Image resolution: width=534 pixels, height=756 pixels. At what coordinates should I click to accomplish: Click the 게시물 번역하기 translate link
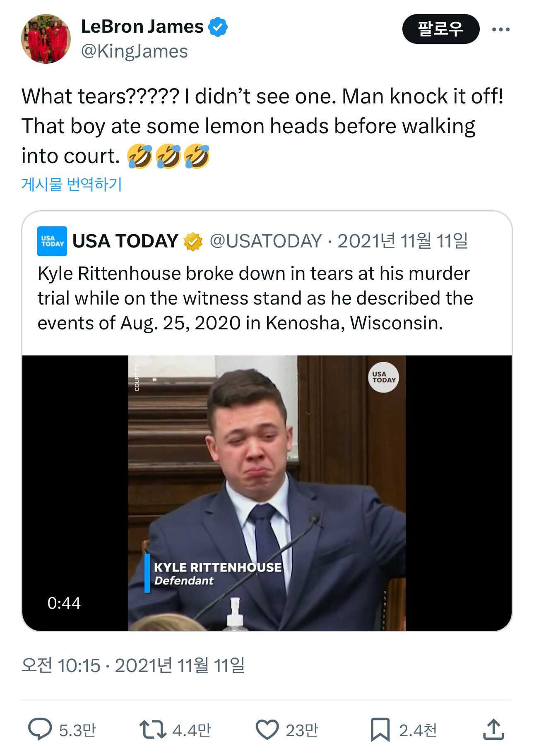pyautogui.click(x=72, y=184)
